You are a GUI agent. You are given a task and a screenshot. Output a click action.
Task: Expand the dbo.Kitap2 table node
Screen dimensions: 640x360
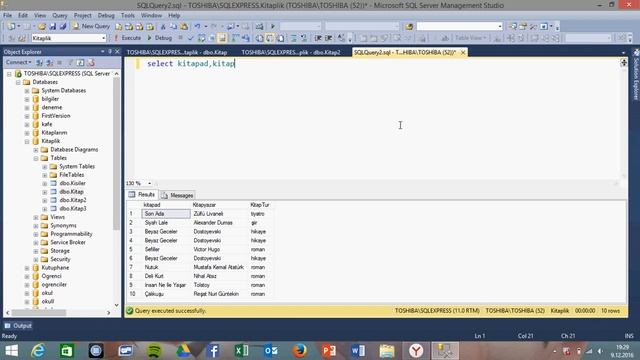coord(45,200)
